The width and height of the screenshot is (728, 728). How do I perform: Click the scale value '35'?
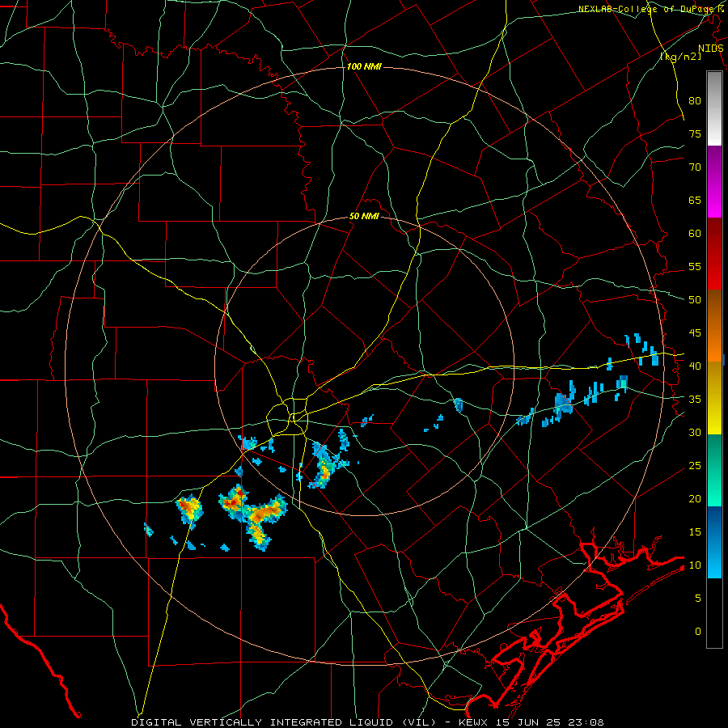[695, 400]
